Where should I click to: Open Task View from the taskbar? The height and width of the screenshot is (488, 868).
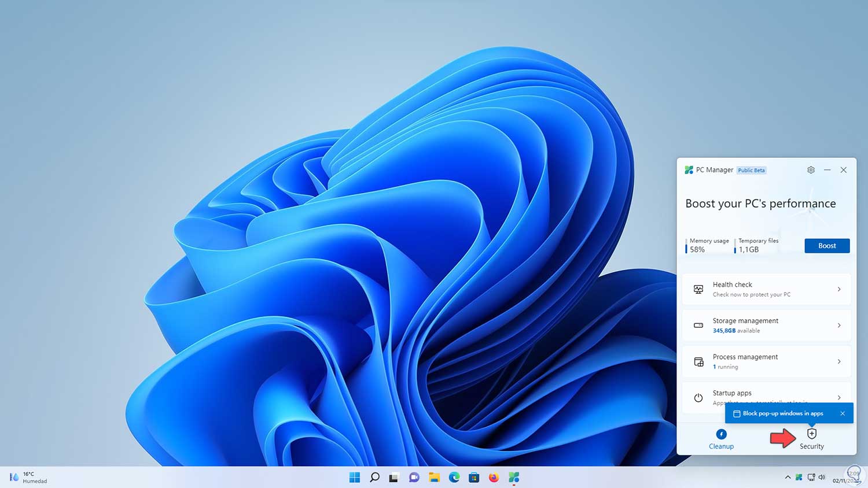[x=394, y=478]
